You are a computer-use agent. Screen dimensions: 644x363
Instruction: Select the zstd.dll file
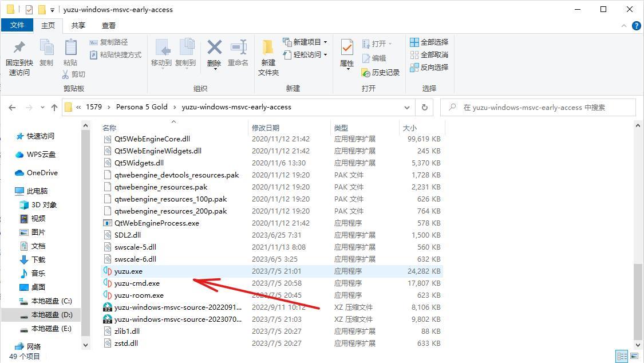click(272, 344)
